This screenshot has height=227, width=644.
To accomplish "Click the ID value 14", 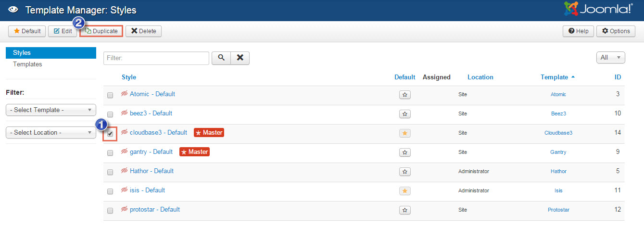I will click(x=618, y=132).
